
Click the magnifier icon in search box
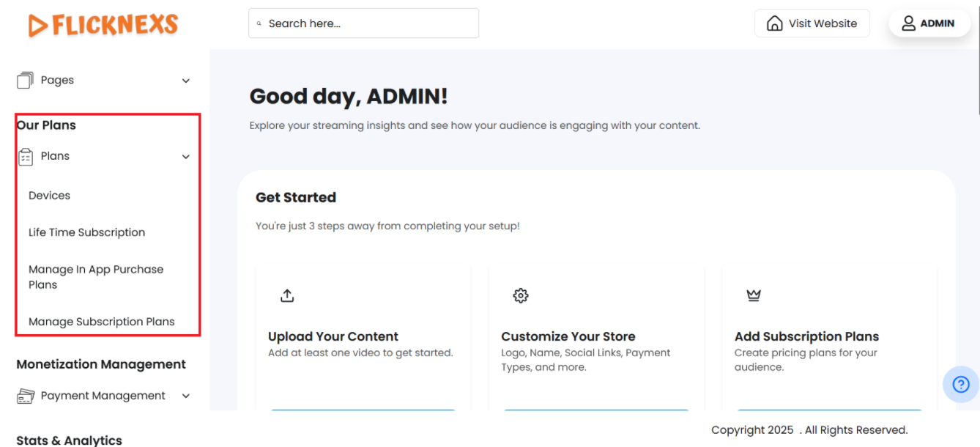point(259,24)
